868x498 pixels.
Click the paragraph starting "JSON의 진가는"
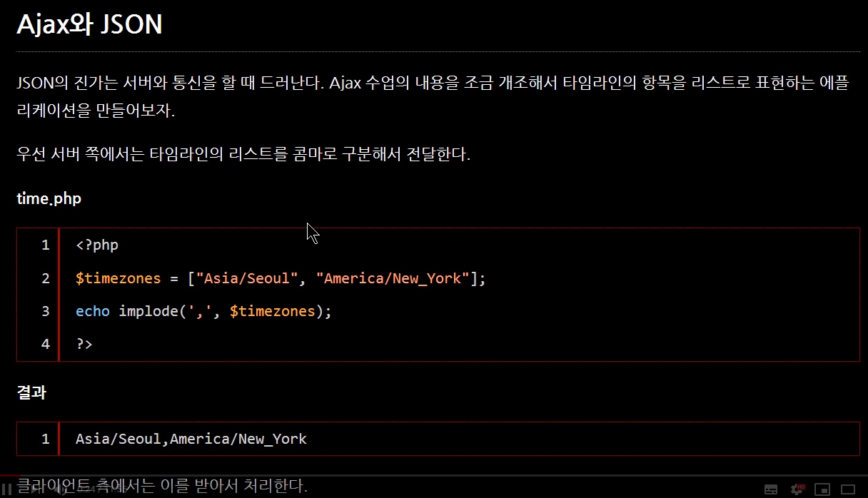click(x=433, y=97)
